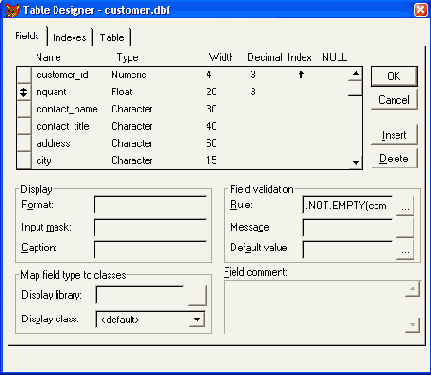Open the Rule expression builder button

click(405, 205)
